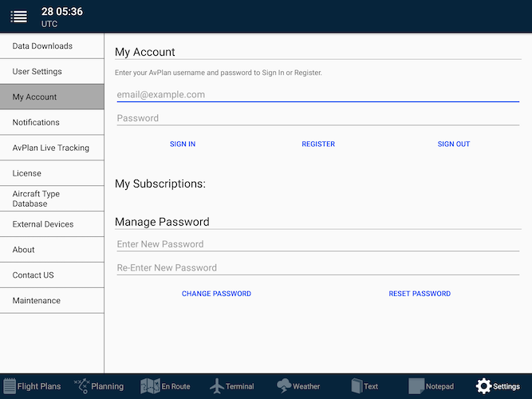Open the Aircraft Type Database entry

[52, 199]
